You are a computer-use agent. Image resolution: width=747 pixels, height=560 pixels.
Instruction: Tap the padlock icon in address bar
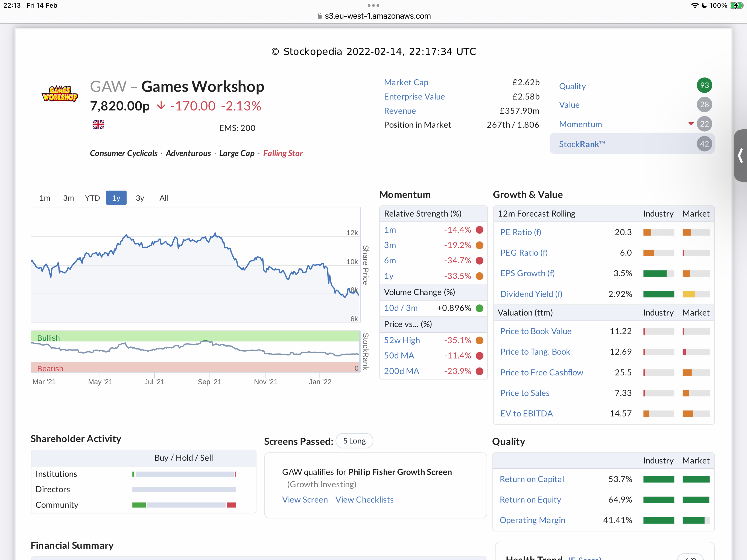coord(319,16)
